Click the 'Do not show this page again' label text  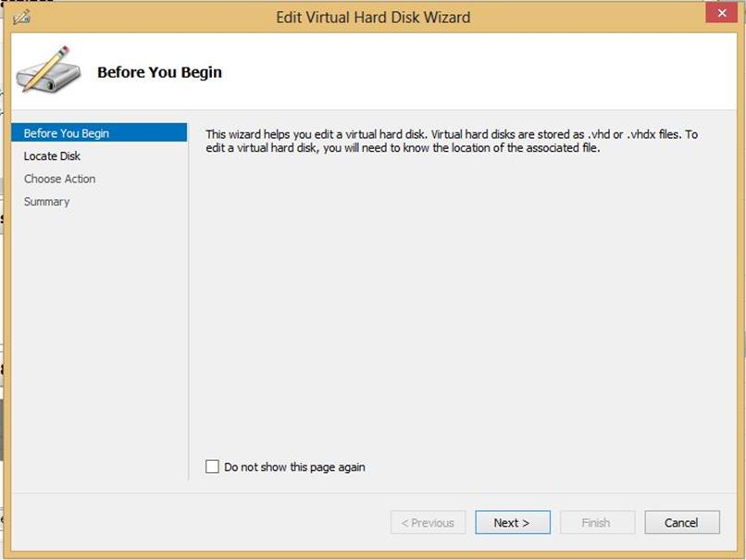pyautogui.click(x=294, y=467)
